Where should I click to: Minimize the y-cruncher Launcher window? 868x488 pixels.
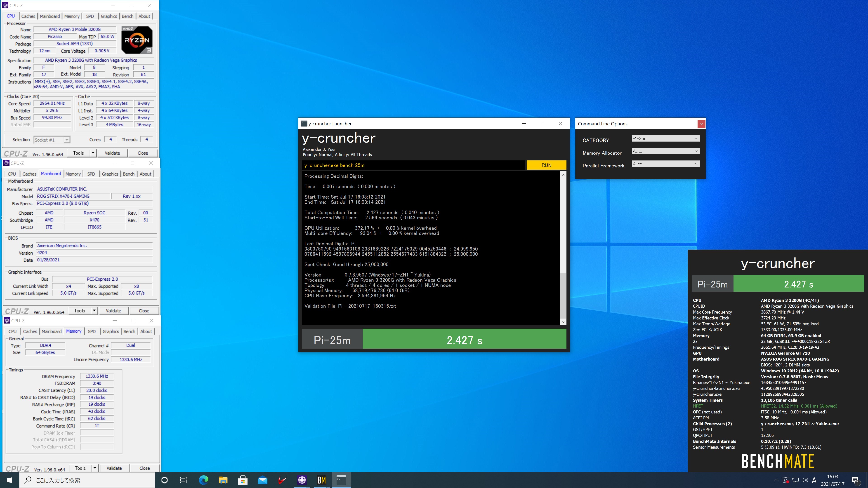(x=524, y=124)
